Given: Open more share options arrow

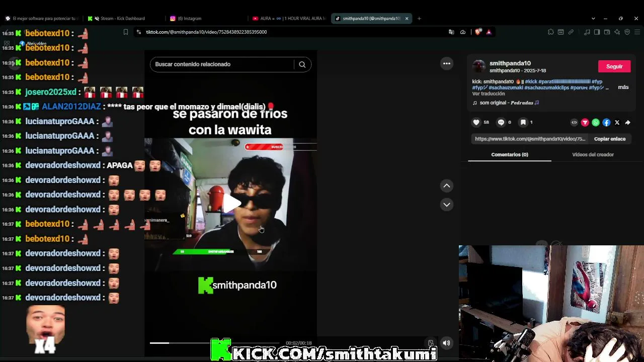Looking at the screenshot, I should pos(628,122).
